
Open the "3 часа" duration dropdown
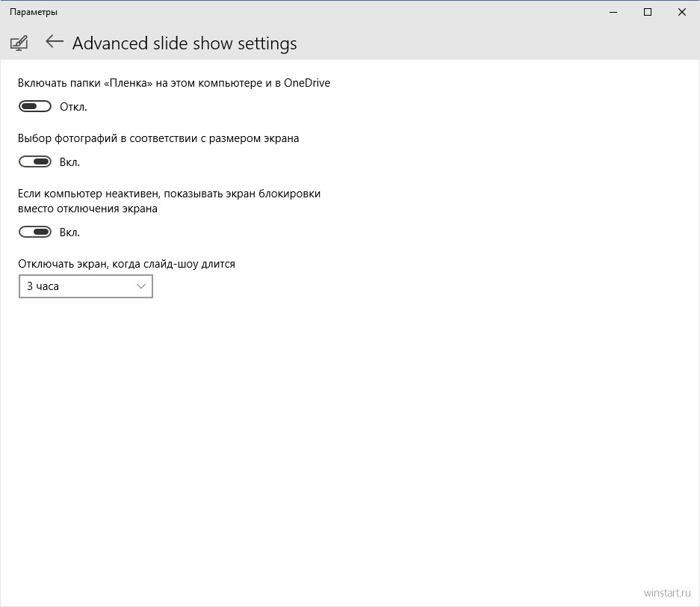click(86, 286)
